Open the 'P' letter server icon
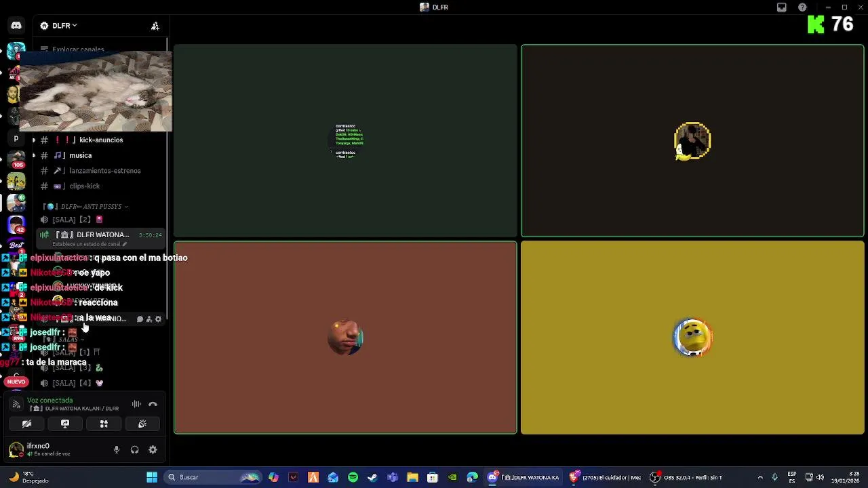Screen dimensions: 868x488 point(16,138)
